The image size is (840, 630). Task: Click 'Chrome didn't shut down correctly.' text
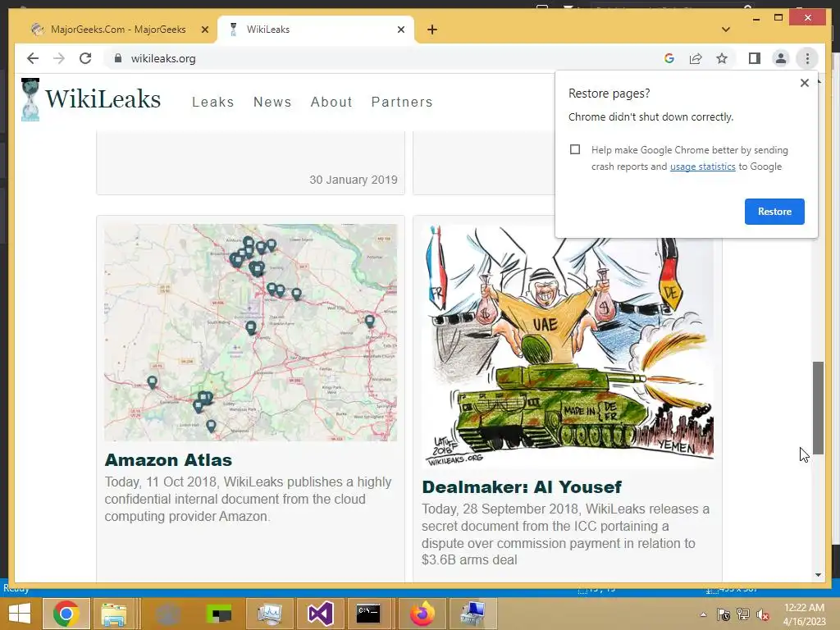[x=651, y=116]
